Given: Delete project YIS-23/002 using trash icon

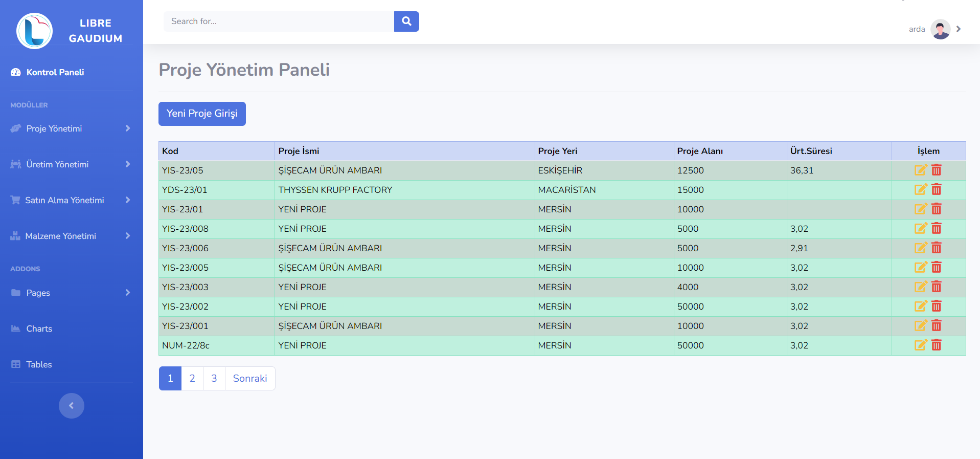Looking at the screenshot, I should pyautogui.click(x=936, y=307).
